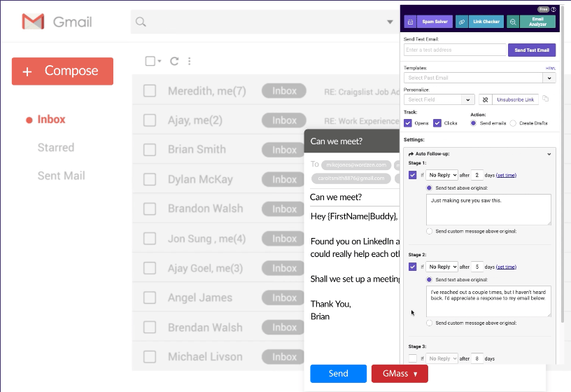The height and width of the screenshot is (392, 571).
Task: Click the Unsubscribe Link button
Action: tap(515, 99)
